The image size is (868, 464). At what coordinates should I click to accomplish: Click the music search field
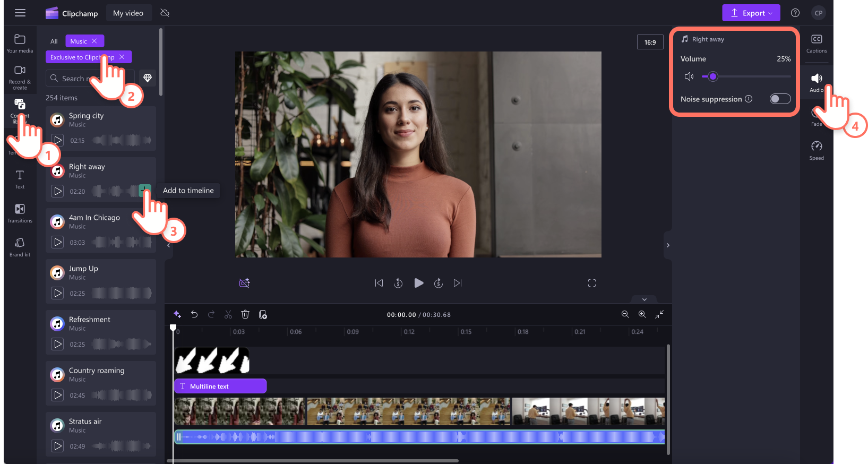tap(90, 78)
